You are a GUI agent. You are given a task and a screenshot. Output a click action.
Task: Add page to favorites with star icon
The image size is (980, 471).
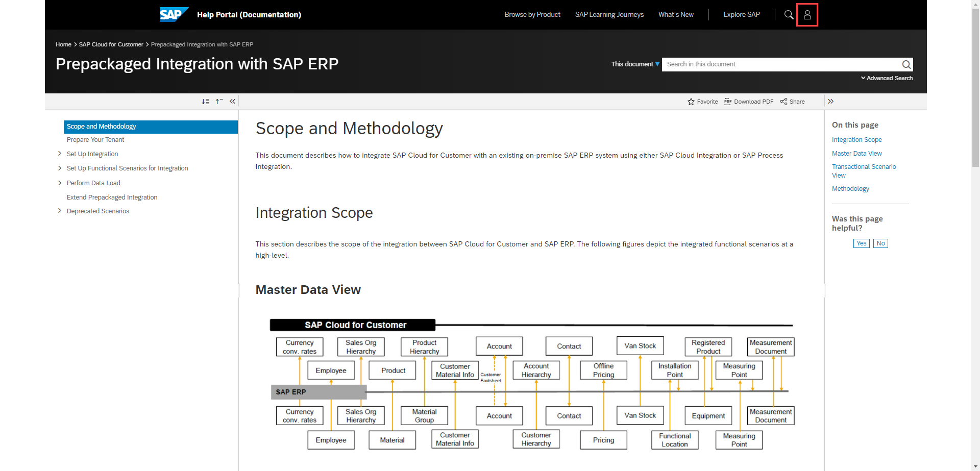tap(691, 102)
